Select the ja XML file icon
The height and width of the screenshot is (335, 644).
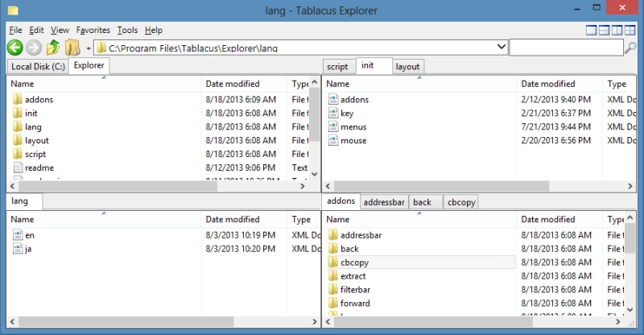tap(18, 248)
